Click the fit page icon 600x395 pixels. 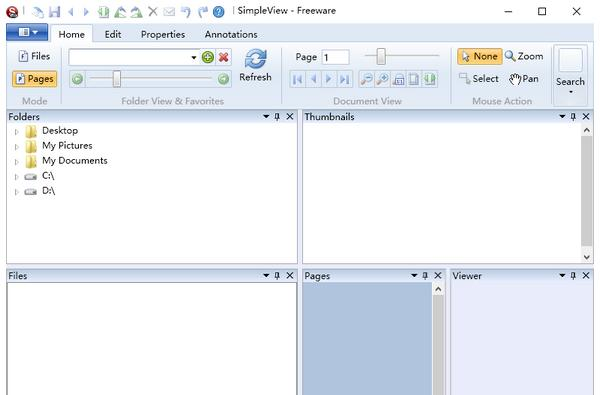(x=414, y=79)
